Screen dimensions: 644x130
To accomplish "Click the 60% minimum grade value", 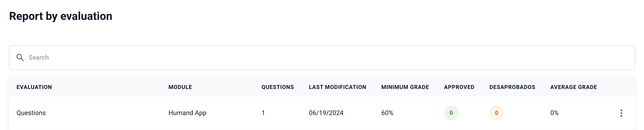I will pyautogui.click(x=387, y=113).
